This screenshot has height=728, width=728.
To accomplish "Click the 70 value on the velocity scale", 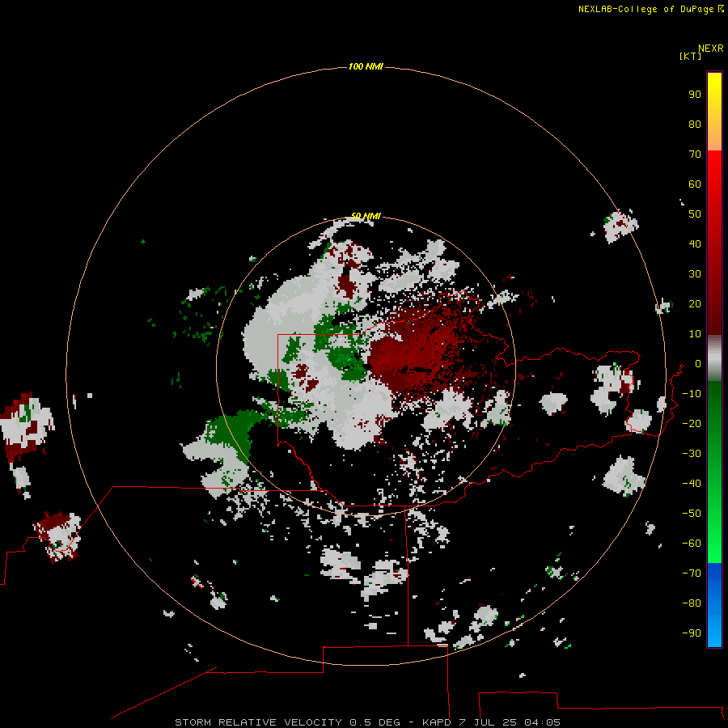I will (695, 154).
